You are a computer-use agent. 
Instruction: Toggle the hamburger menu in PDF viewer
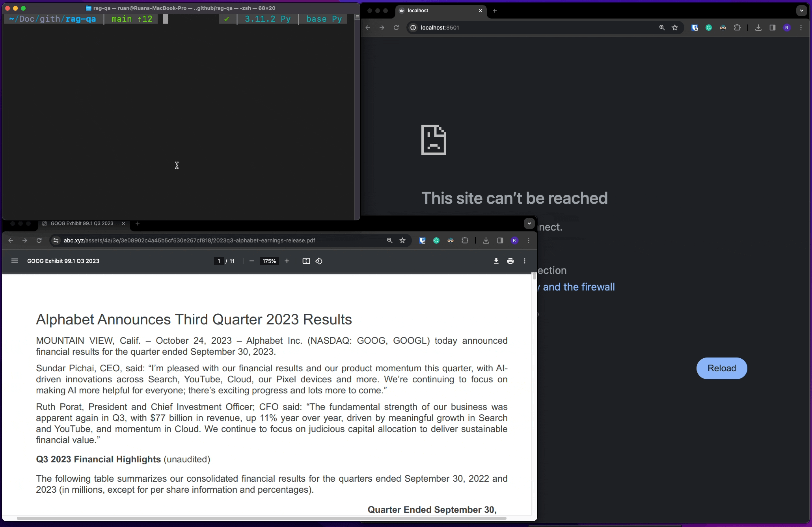pyautogui.click(x=15, y=261)
